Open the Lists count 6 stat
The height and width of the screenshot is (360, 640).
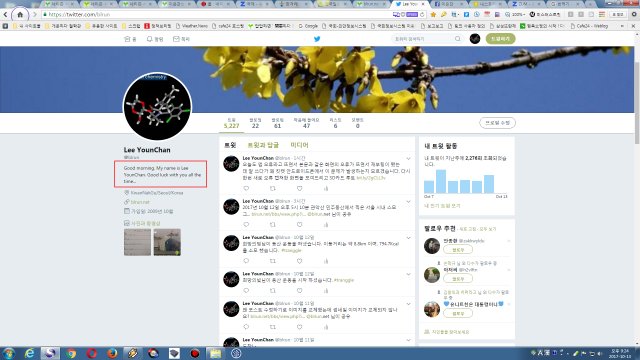tap(335, 123)
